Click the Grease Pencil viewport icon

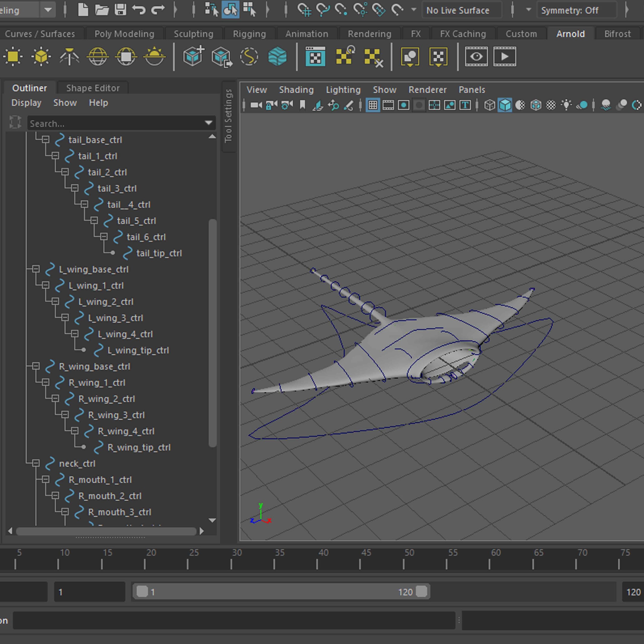[348, 105]
